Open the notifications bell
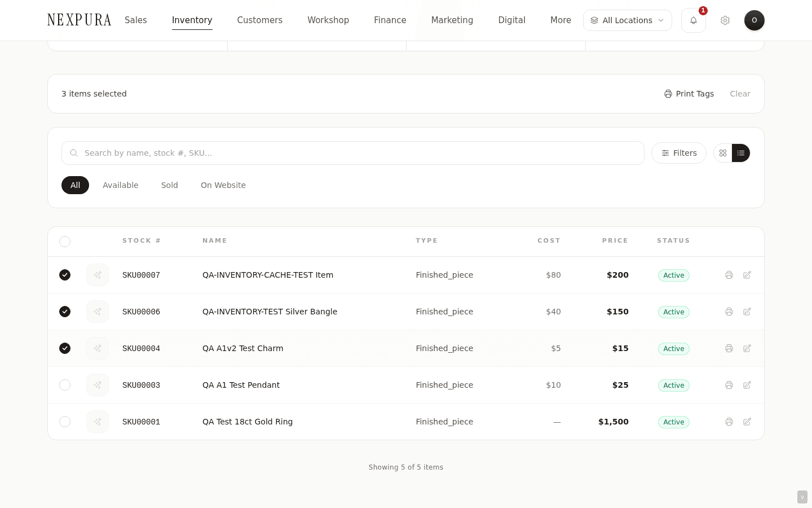This screenshot has height=508, width=812. (x=694, y=20)
